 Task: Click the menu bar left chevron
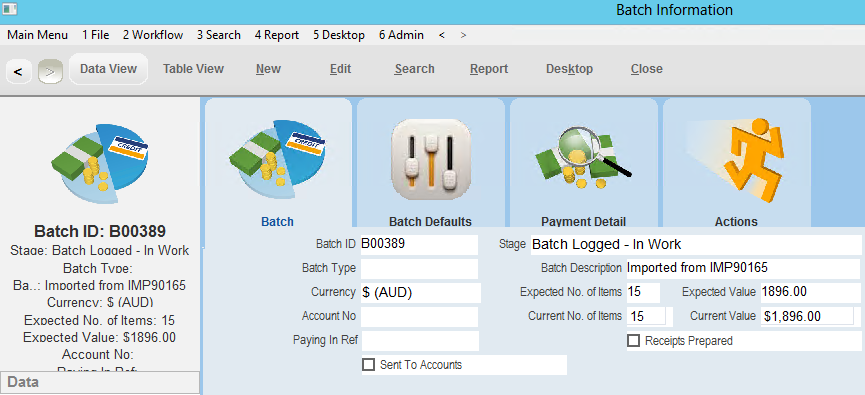coord(442,35)
